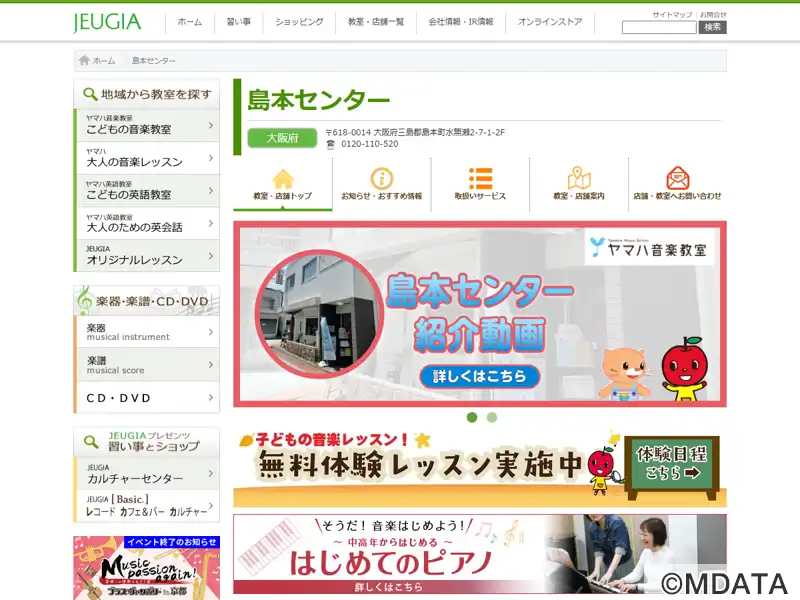This screenshot has width=800, height=600.
Task: Click the site search text field
Action: click(659, 28)
